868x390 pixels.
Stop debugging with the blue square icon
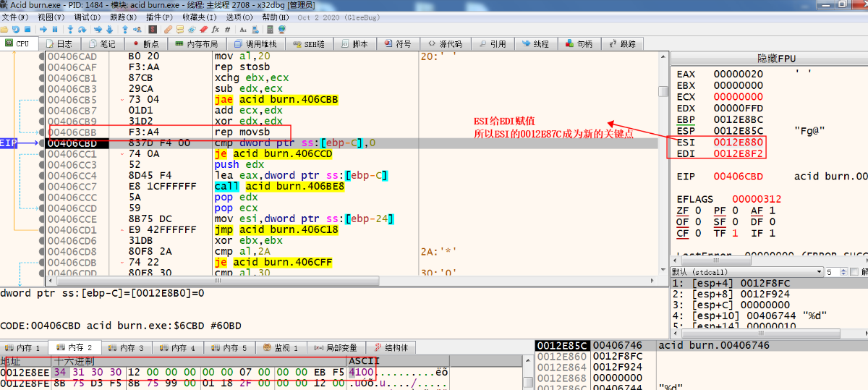point(27,30)
